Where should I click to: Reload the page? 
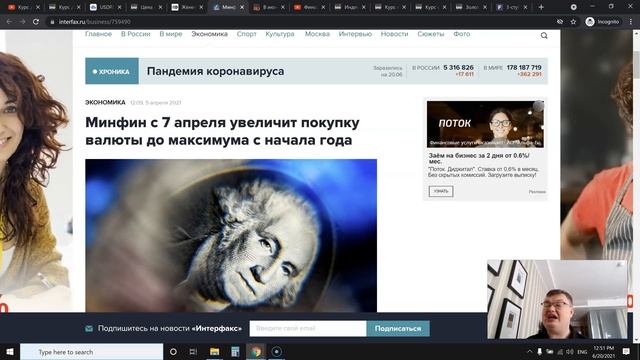(36, 22)
